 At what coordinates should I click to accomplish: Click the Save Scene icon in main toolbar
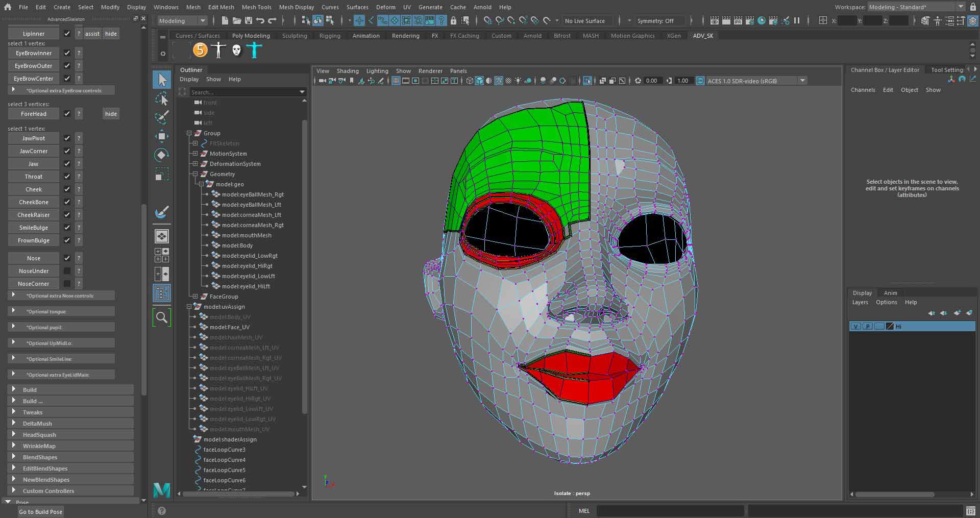250,20
